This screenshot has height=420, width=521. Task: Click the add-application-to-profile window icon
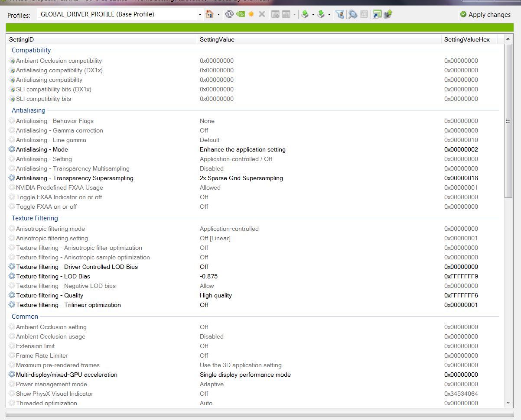pyautogui.click(x=275, y=14)
